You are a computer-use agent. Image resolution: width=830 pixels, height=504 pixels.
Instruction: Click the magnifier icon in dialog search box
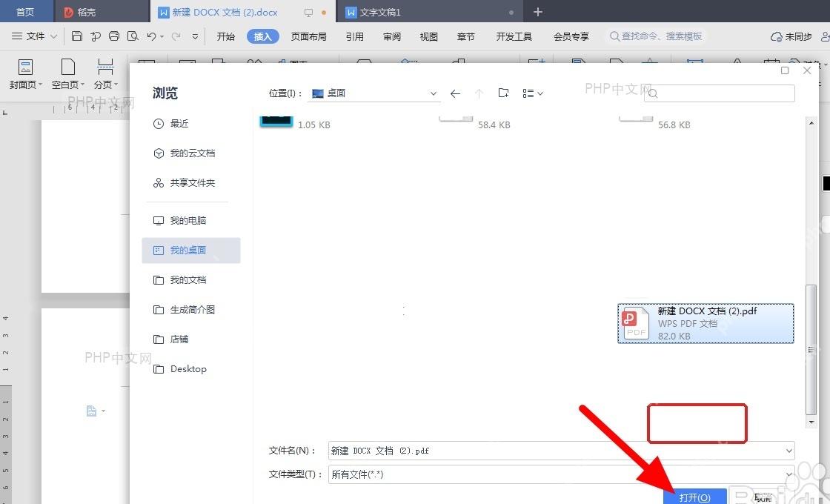(x=653, y=93)
